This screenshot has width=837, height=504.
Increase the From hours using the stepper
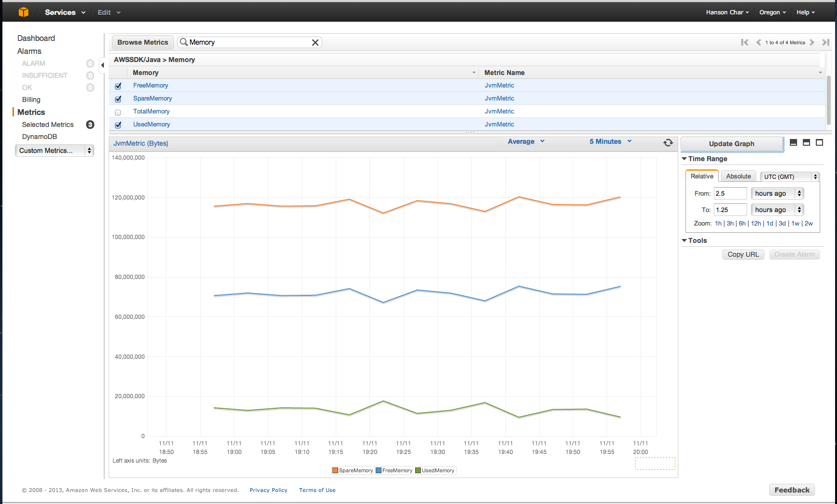tap(799, 191)
